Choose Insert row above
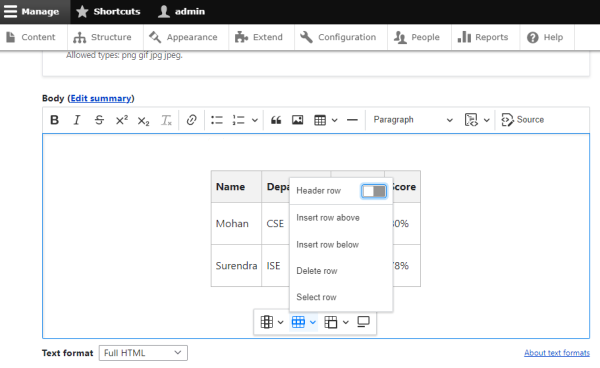The image size is (600, 368). [x=341, y=218]
